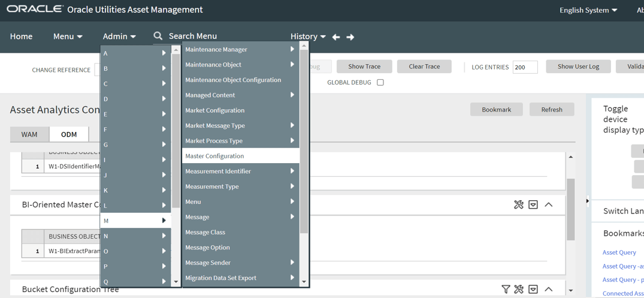Click down arrow of M submenu scrollbar
This screenshot has width=644, height=298.
[304, 282]
